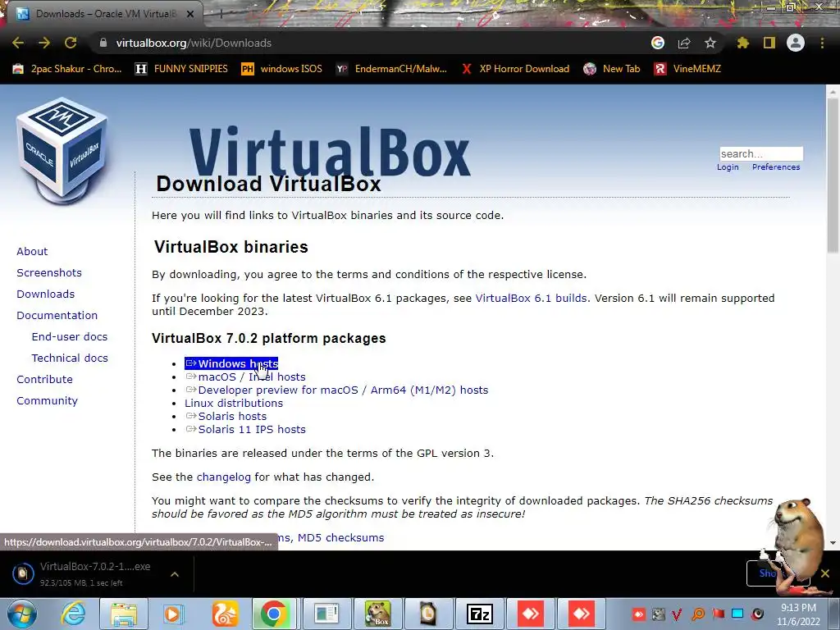
Task: Open the Chrome three-dot menu
Action: [x=822, y=43]
